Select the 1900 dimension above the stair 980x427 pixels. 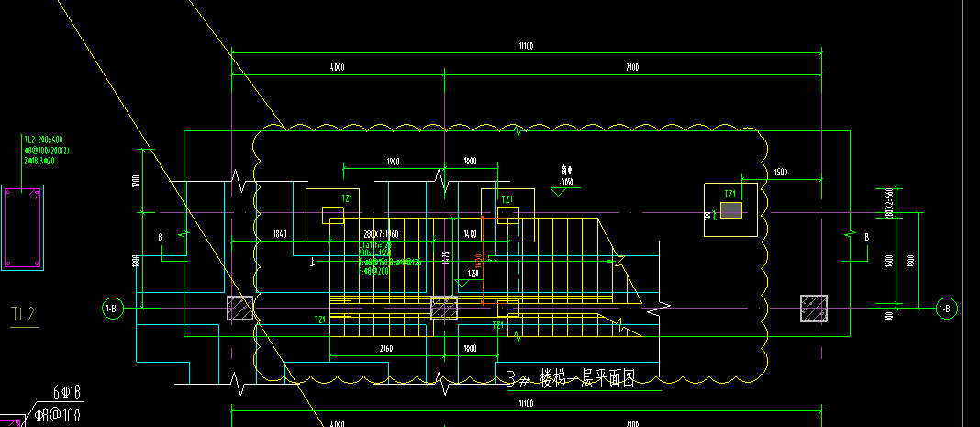(393, 162)
